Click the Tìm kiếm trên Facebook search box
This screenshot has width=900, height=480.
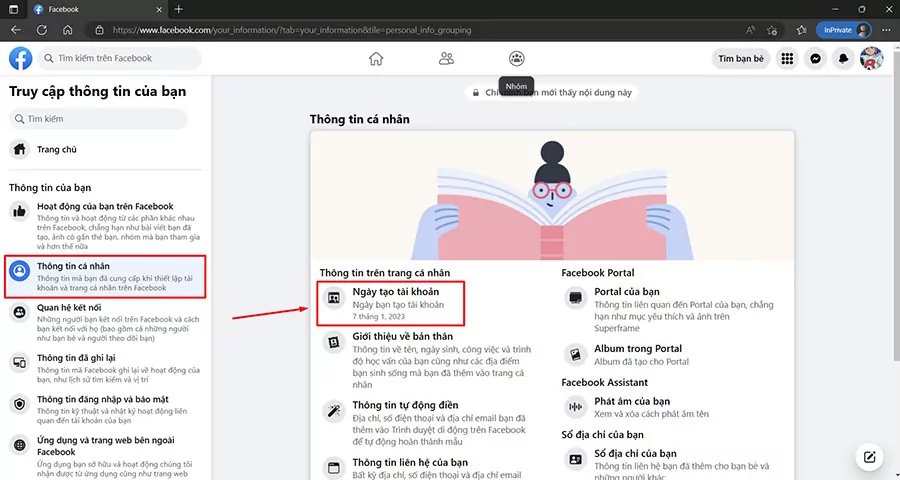(x=119, y=59)
